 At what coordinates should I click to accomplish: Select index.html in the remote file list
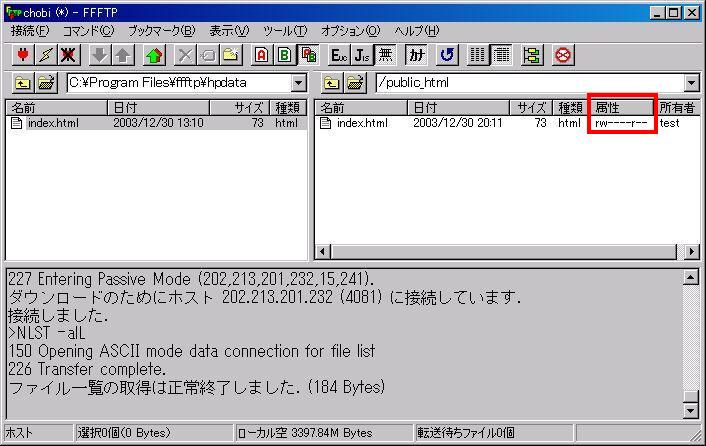(361, 123)
